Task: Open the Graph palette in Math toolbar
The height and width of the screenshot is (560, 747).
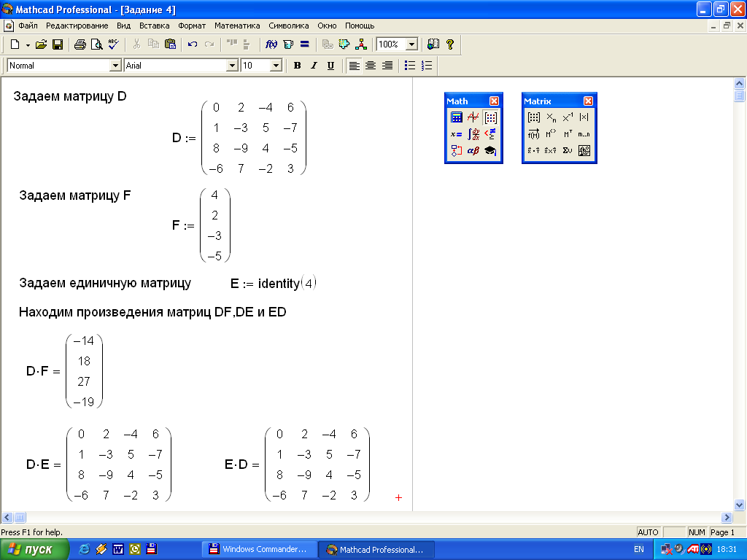Action: 473,117
